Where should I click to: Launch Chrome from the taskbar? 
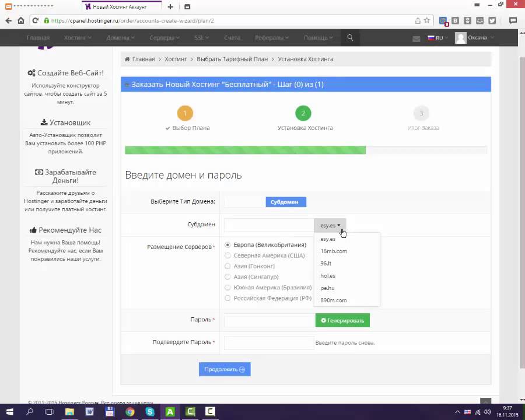click(130, 412)
